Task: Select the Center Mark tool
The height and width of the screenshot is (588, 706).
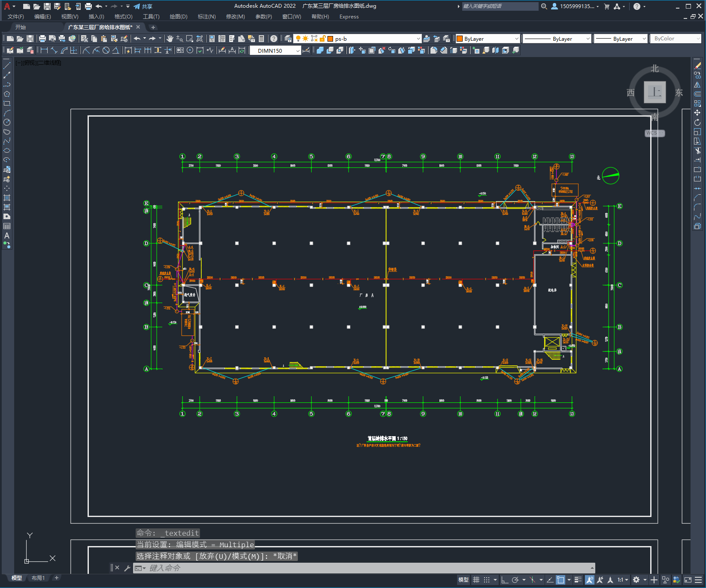Action: [190, 50]
